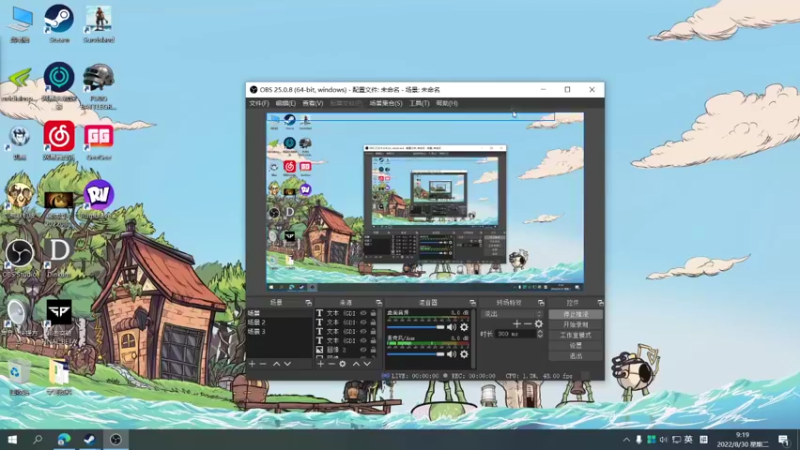This screenshot has height=450, width=800.
Task: Select the red NetEase Cloud Music shortcut
Action: click(59, 141)
